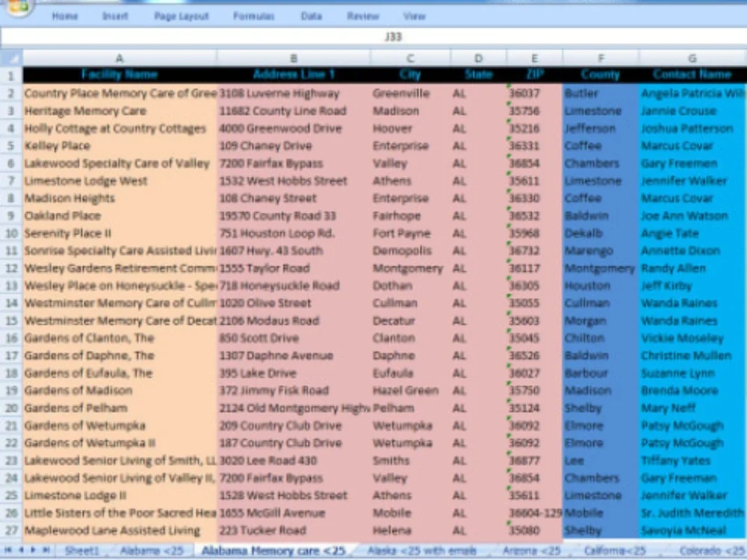This screenshot has width=747, height=560.
Task: Select cell 751 Houston Loop Rd.
Action: 294,233
